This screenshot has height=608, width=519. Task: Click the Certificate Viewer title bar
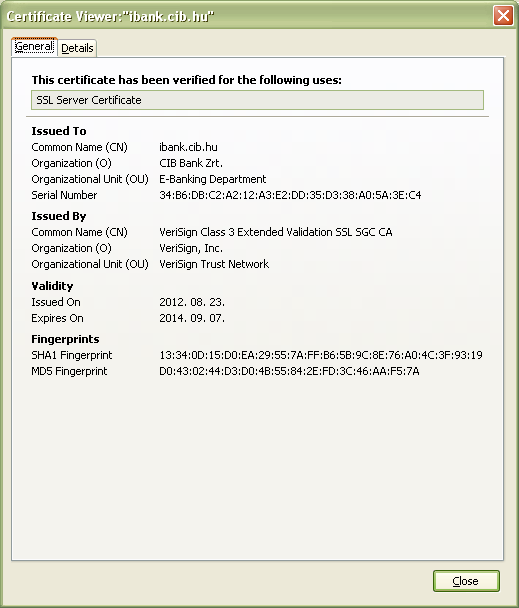point(248,16)
